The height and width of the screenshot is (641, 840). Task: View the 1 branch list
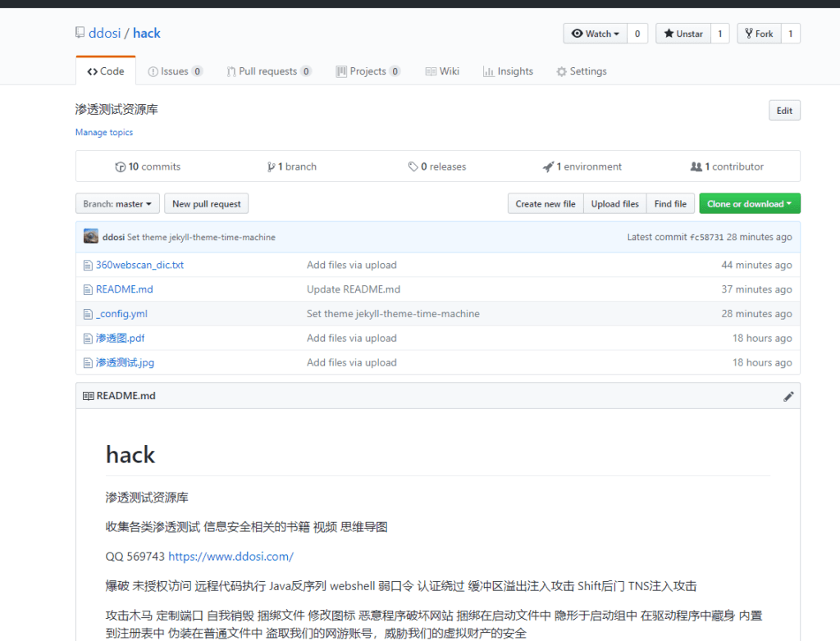[x=292, y=166]
